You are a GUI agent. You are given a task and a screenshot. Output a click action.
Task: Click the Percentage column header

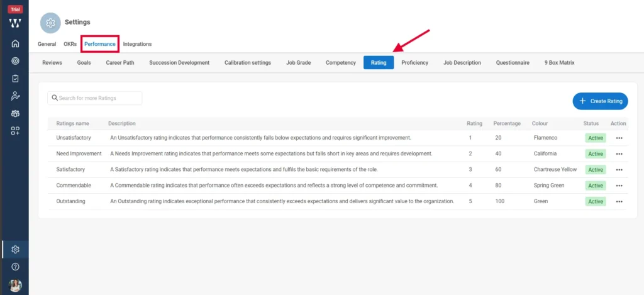click(x=507, y=124)
